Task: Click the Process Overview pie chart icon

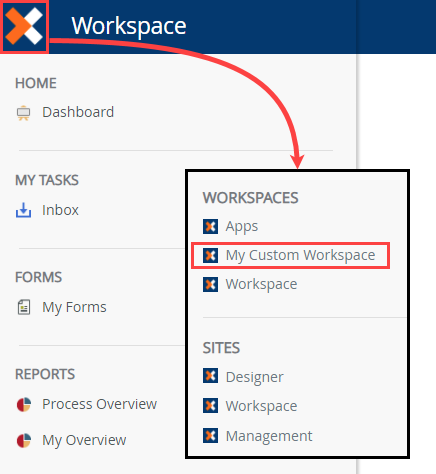Action: tap(24, 404)
